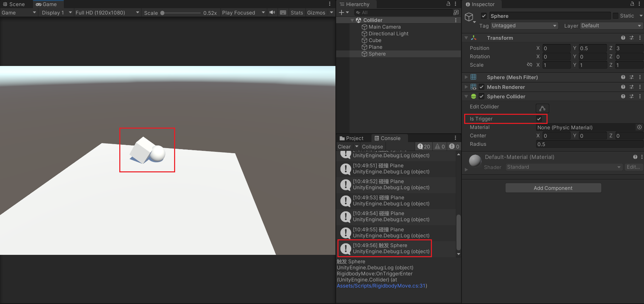Mute audio with the speaker icon in Game toolbar

click(272, 12)
